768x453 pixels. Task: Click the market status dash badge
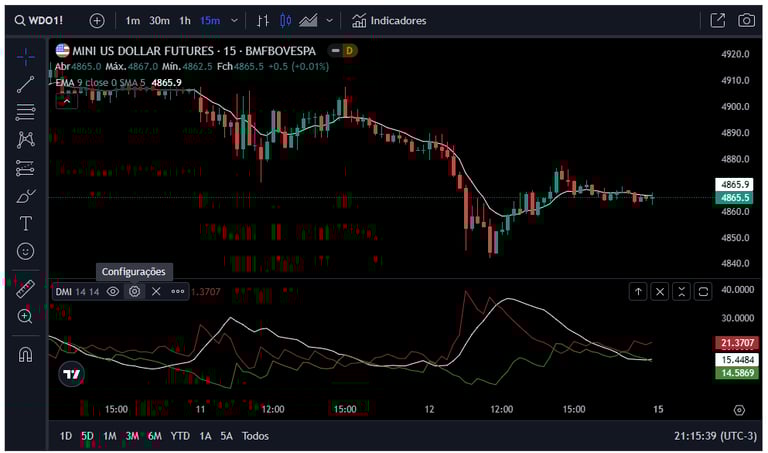(336, 50)
